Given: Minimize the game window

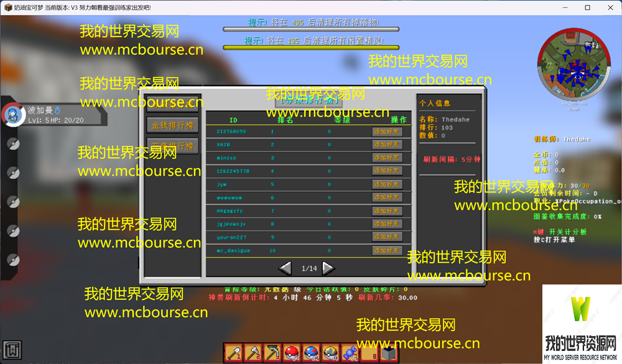Looking at the screenshot, I should 565,7.
